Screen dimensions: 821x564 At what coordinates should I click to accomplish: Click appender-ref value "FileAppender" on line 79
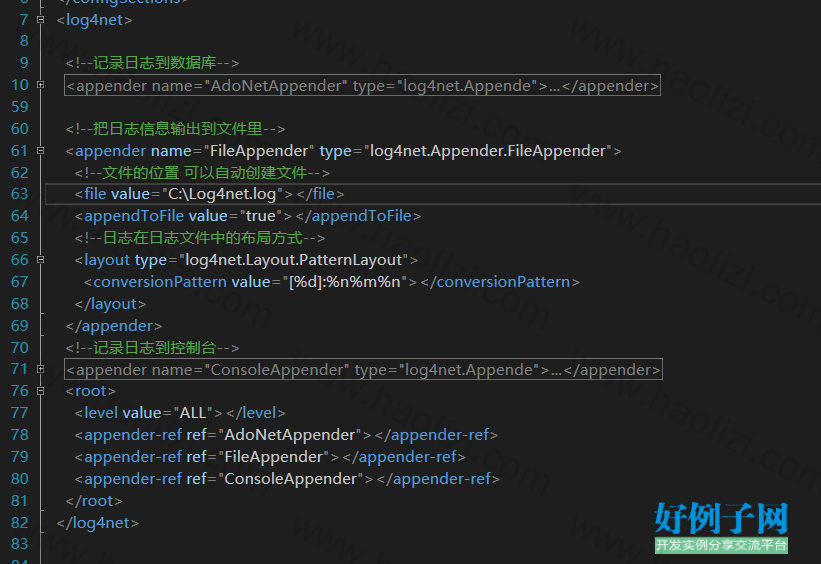point(273,457)
